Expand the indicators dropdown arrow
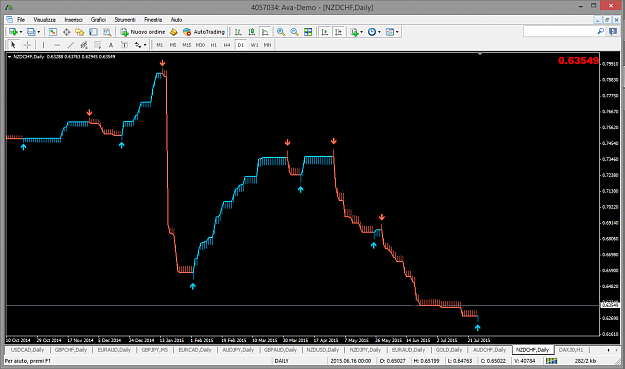 coord(362,32)
